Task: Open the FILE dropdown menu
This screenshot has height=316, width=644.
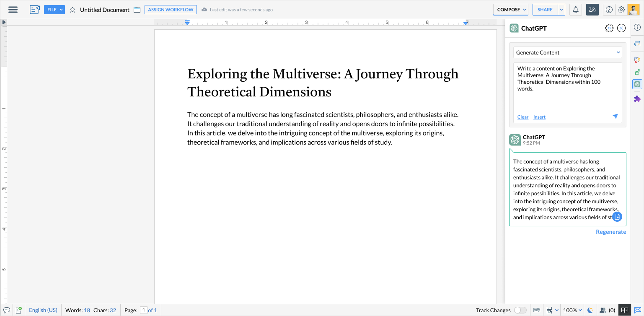Action: (x=54, y=10)
